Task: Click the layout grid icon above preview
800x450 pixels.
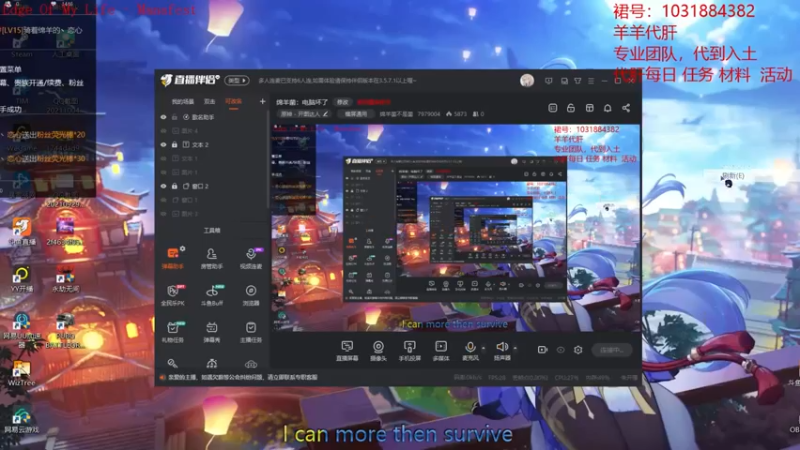Action: [589, 108]
